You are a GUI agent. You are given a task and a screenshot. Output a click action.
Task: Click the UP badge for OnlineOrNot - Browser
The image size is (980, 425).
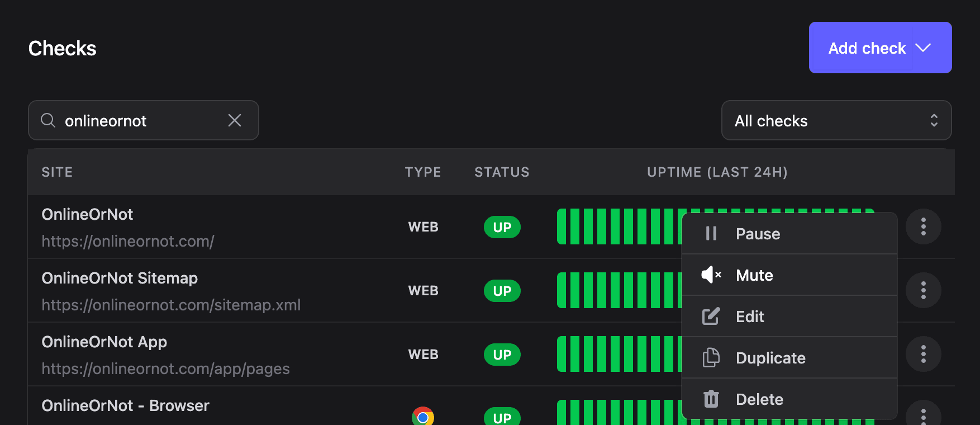502,417
